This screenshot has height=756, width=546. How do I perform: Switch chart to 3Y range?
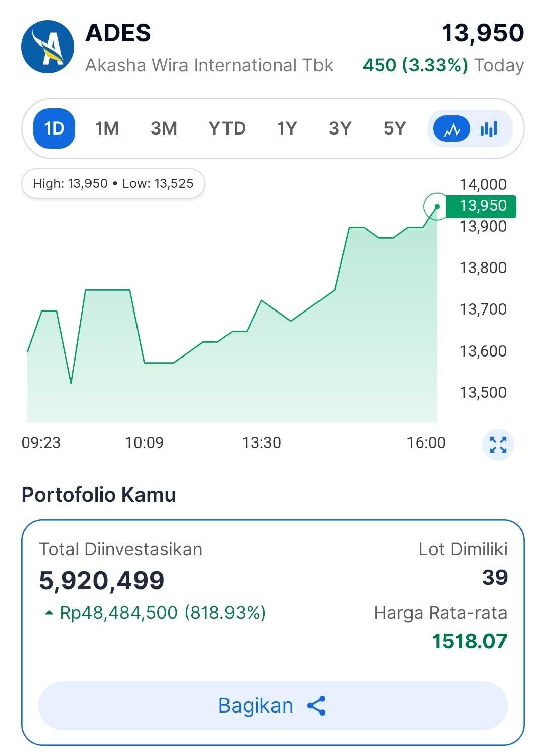coord(340,128)
